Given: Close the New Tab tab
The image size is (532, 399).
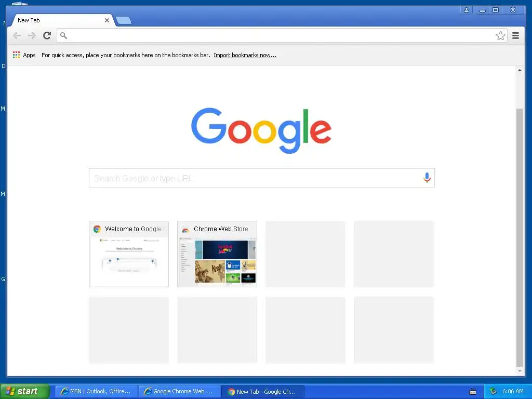Looking at the screenshot, I should pos(107,20).
